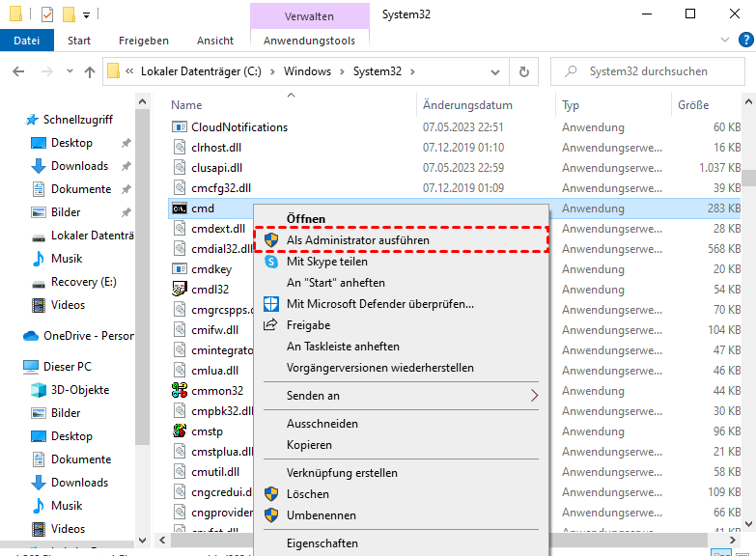
Task: Click the Help question mark icon
Action: tap(746, 40)
